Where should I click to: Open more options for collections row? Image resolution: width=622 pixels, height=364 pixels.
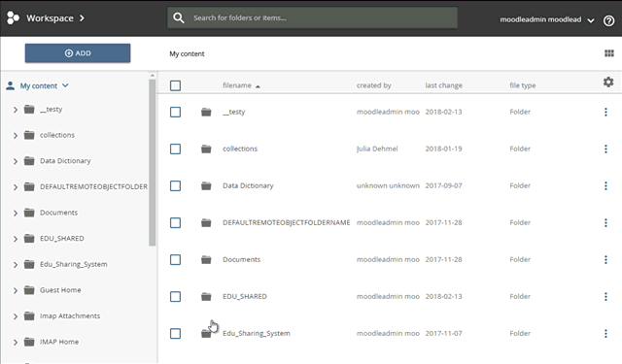(x=605, y=149)
